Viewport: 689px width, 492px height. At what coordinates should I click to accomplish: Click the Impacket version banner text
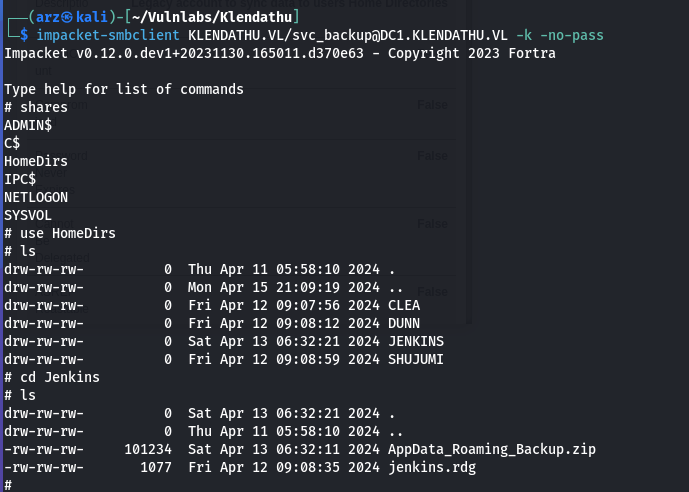coord(279,53)
